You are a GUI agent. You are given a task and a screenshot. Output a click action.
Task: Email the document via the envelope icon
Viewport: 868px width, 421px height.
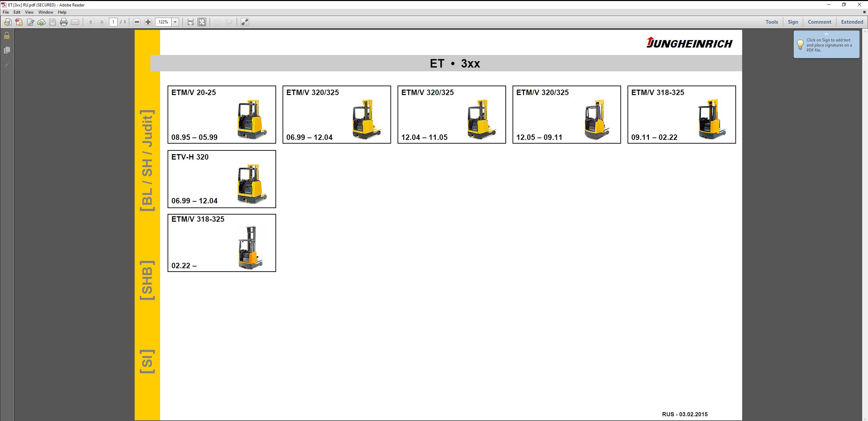75,22
